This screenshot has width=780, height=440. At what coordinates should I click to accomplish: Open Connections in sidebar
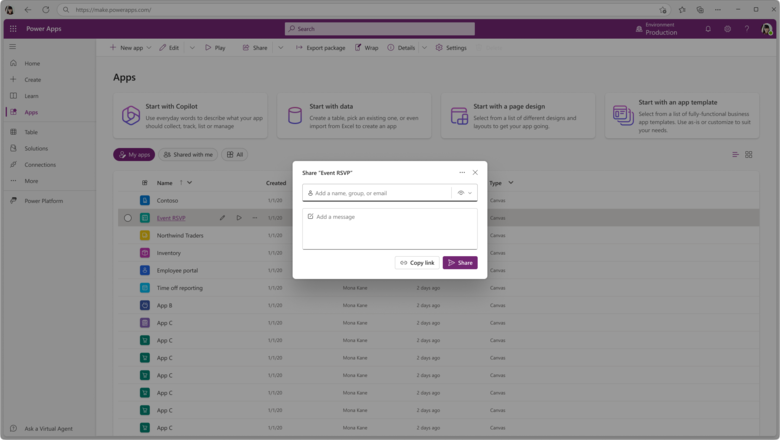coord(40,165)
